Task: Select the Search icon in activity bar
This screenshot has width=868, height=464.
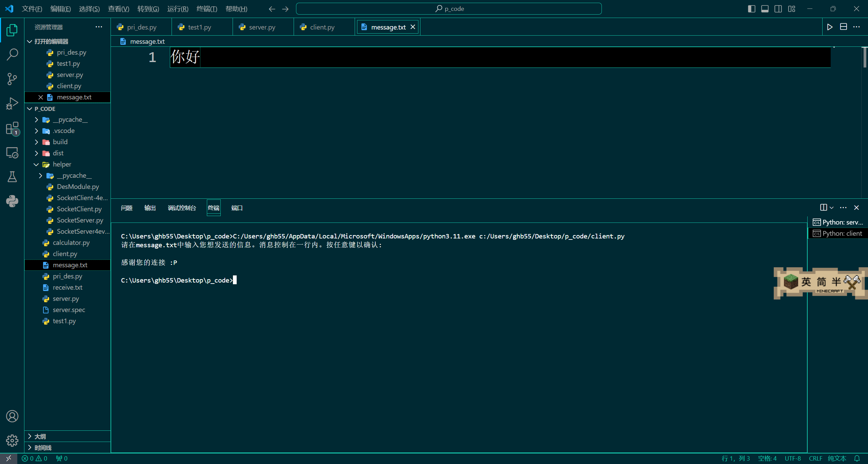Action: click(12, 54)
